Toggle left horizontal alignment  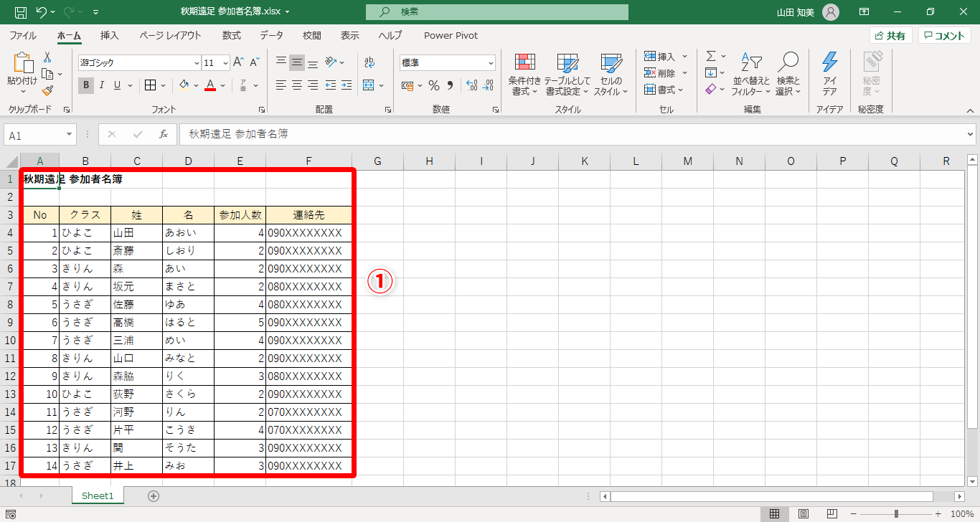(x=281, y=85)
